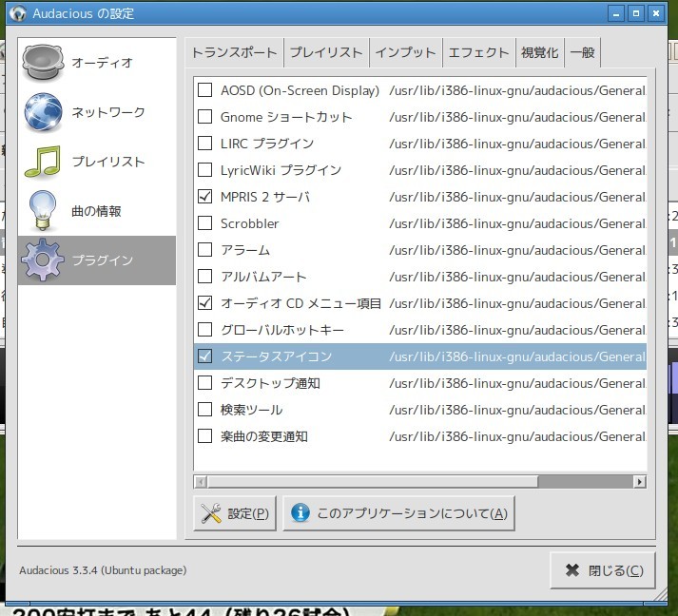Click horizontal scrollbar left arrow

(201, 482)
